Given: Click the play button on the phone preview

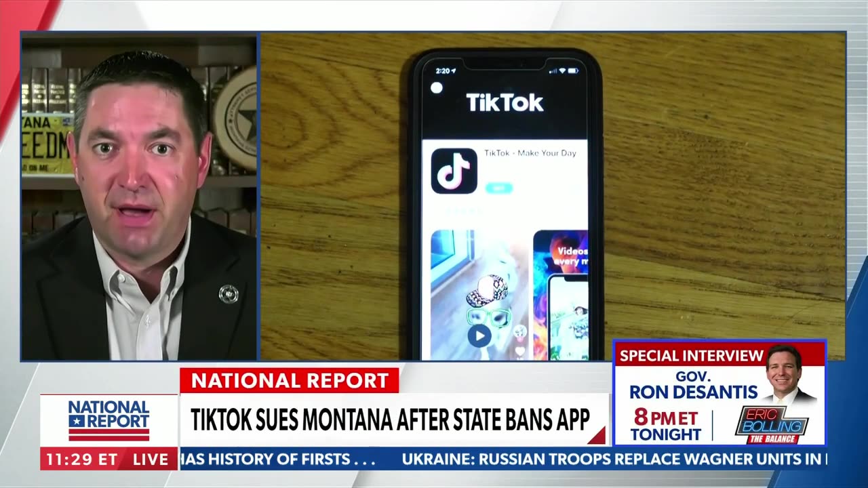Looking at the screenshot, I should (479, 335).
